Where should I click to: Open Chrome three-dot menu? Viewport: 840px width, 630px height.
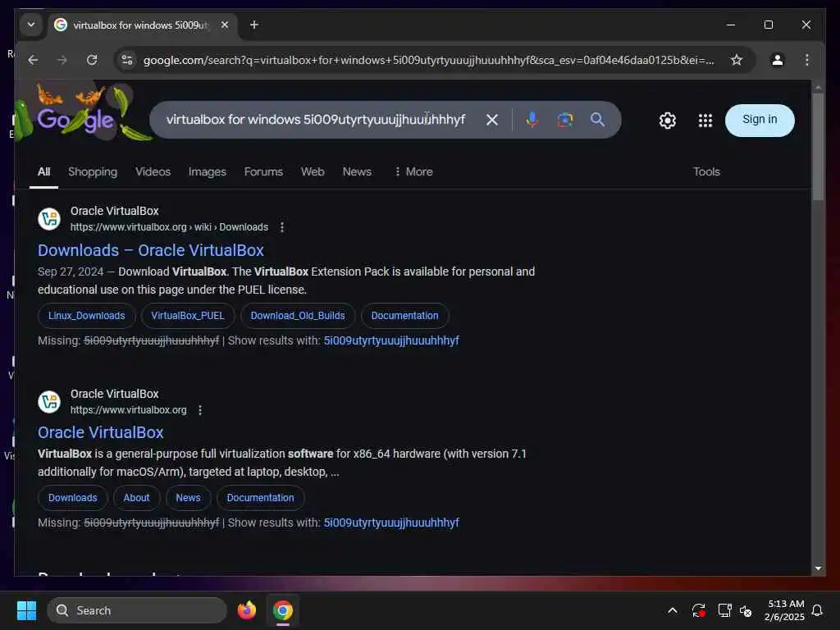click(x=807, y=60)
